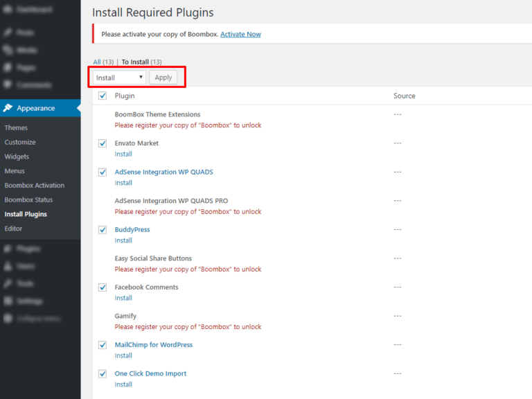Uncheck the BuddyPress checkbox
Image resolution: width=532 pixels, height=399 pixels.
click(x=103, y=230)
